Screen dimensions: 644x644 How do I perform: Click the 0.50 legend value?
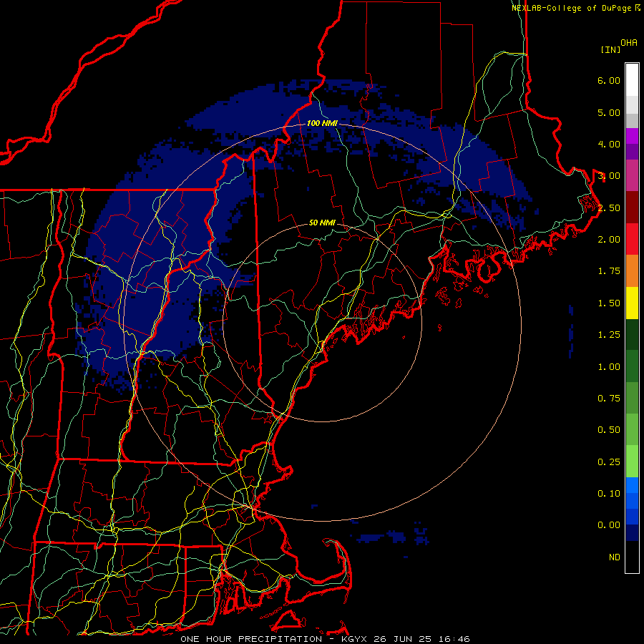pos(609,430)
